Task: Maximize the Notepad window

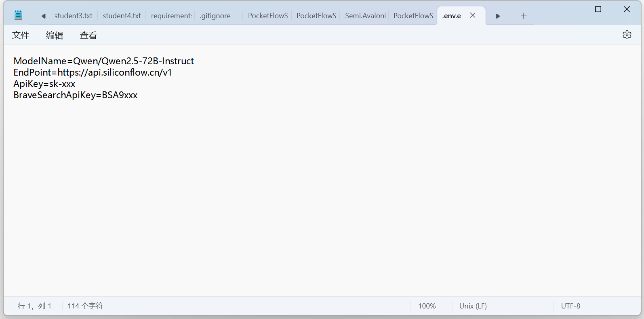Action: pos(598,9)
